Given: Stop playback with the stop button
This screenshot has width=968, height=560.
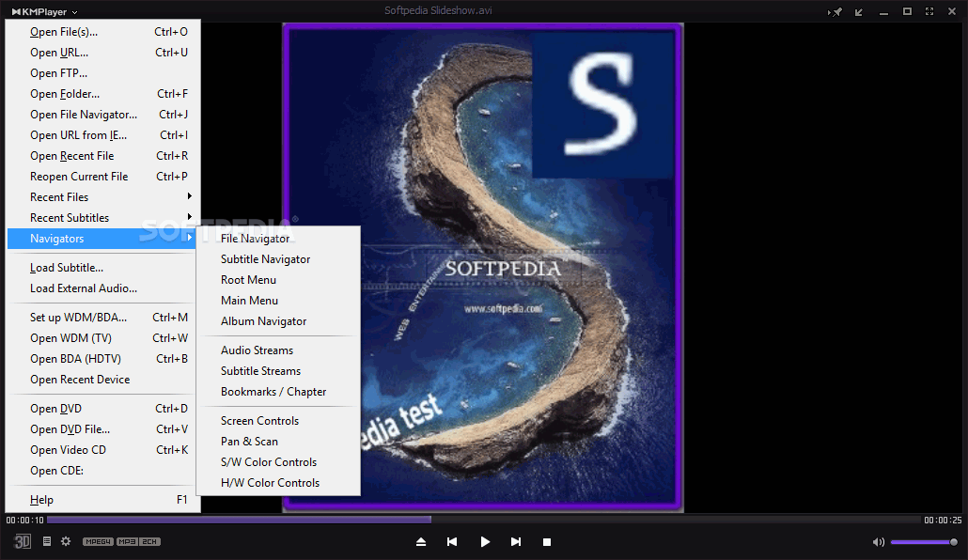Looking at the screenshot, I should pyautogui.click(x=547, y=541).
